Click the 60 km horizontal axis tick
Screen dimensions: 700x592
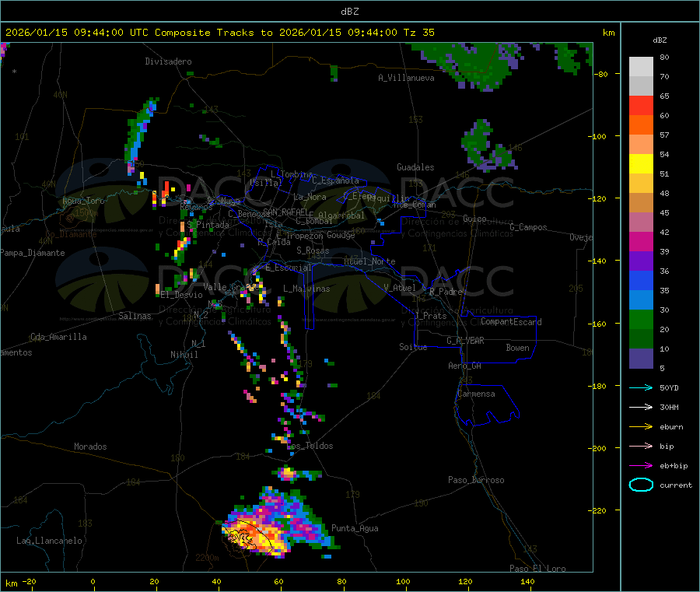[x=278, y=581]
